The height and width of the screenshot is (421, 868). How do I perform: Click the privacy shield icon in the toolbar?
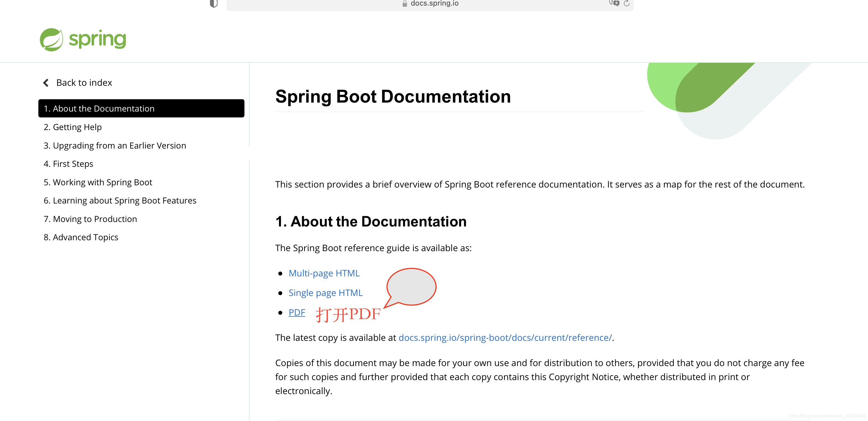pyautogui.click(x=214, y=3)
